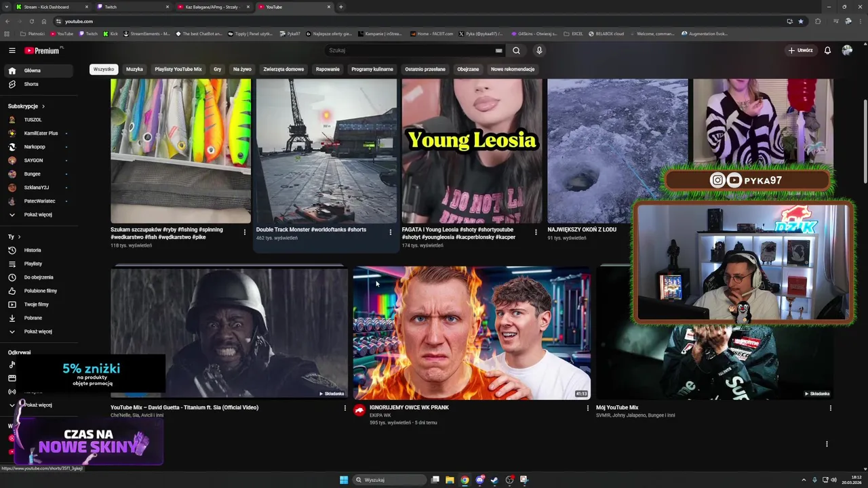Open the notifications bell
The width and height of the screenshot is (868, 488).
click(x=827, y=50)
